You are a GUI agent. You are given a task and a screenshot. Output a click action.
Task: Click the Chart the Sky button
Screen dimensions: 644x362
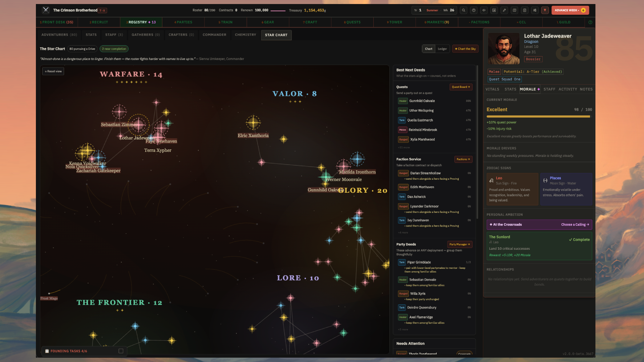465,49
